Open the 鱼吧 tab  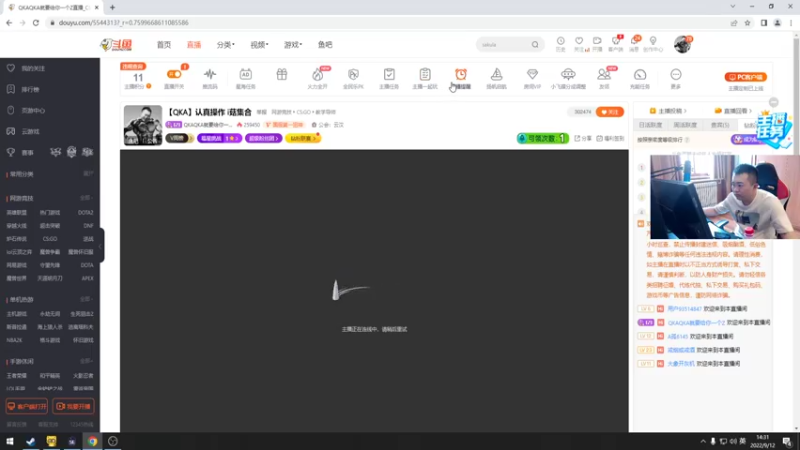click(x=325, y=45)
